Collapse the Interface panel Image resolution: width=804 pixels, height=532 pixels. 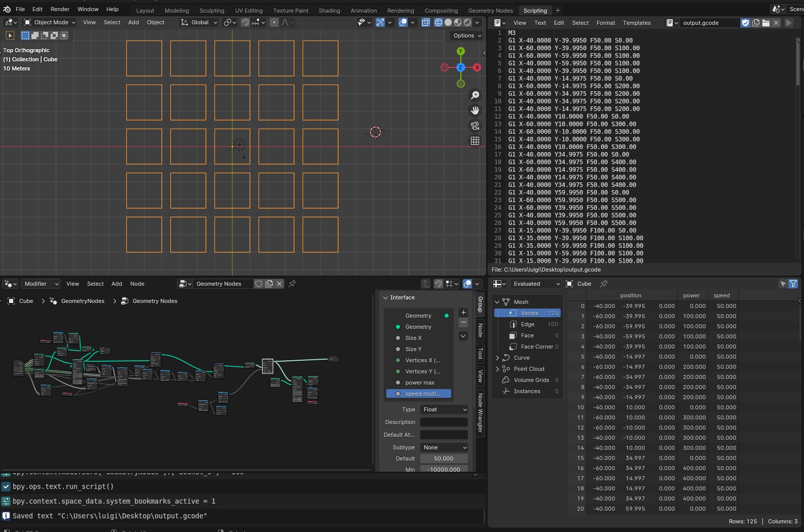(386, 297)
